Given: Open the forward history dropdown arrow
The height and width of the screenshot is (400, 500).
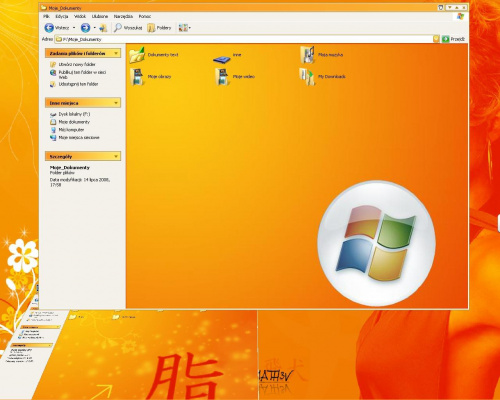Looking at the screenshot, I should coord(95,28).
